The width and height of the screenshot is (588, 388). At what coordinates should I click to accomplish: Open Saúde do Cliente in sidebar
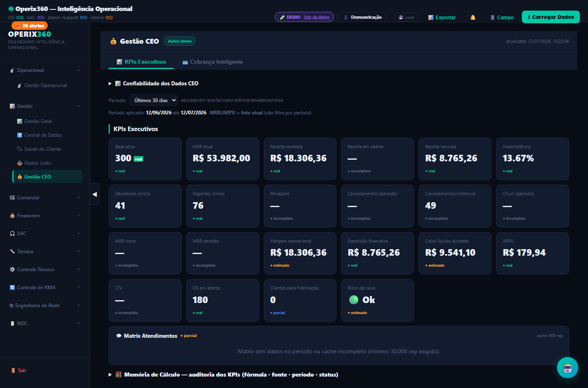click(x=43, y=149)
